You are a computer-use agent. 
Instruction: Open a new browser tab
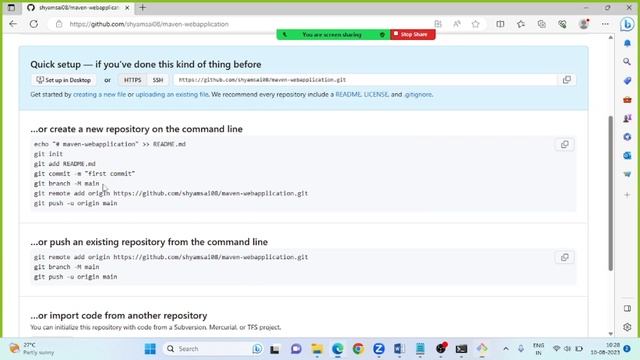[142, 7]
